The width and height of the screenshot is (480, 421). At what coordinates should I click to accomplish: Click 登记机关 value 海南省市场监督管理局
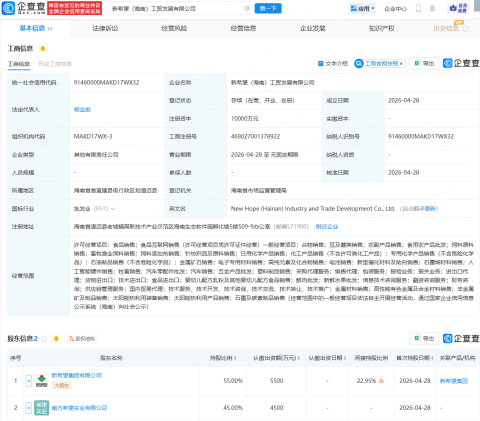point(259,191)
